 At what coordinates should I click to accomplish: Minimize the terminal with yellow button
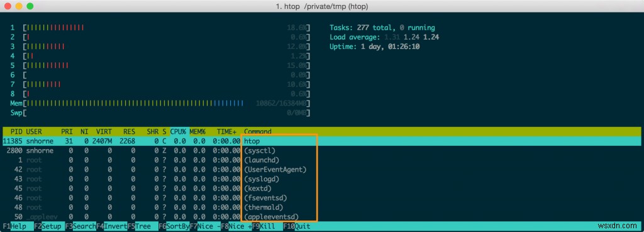(x=19, y=6)
